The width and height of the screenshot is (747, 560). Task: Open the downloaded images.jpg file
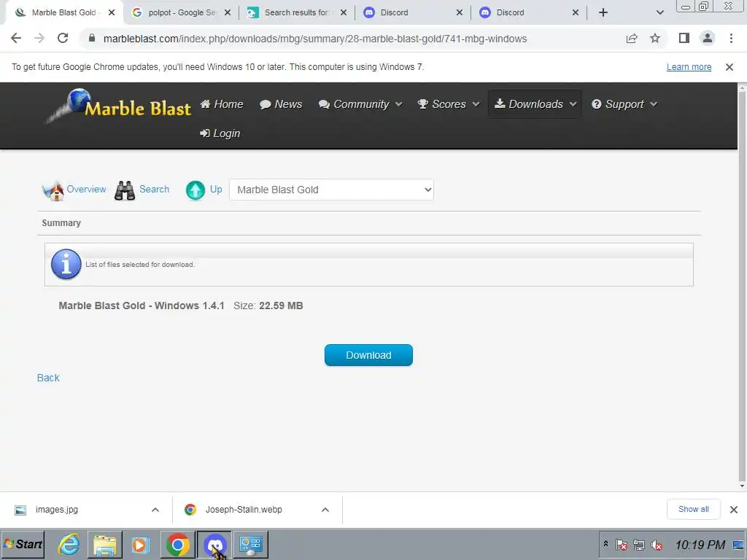(56, 510)
